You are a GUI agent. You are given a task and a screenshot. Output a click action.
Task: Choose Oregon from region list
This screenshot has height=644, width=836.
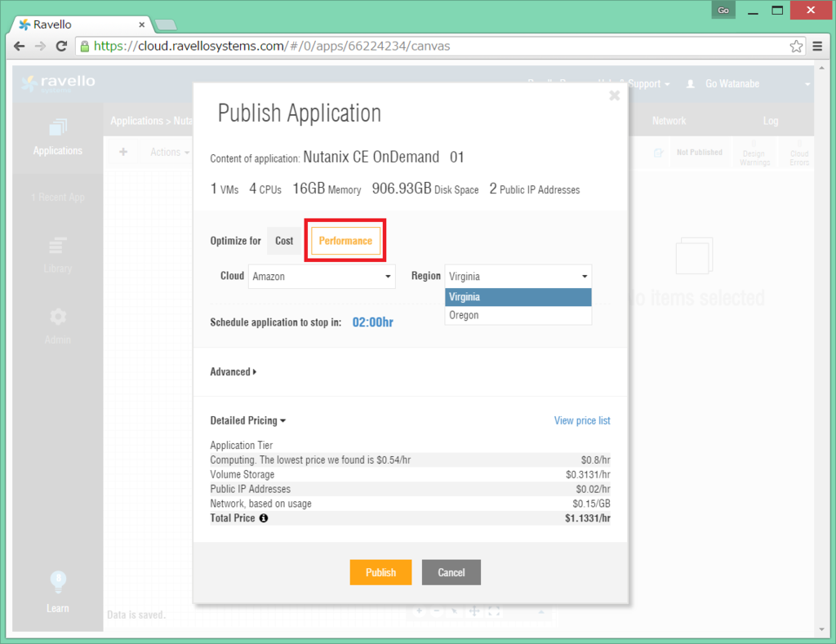coord(518,315)
